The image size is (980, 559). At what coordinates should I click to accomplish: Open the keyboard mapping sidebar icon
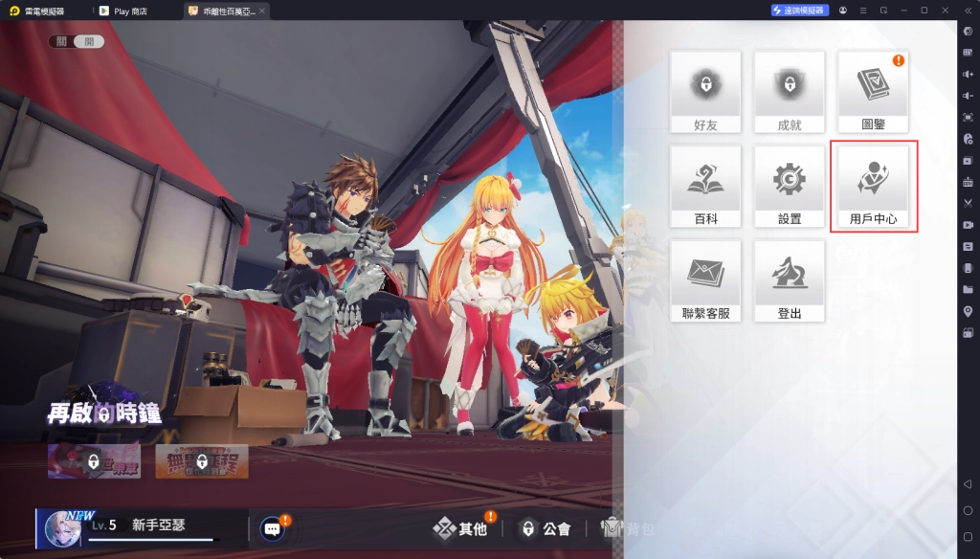[969, 53]
